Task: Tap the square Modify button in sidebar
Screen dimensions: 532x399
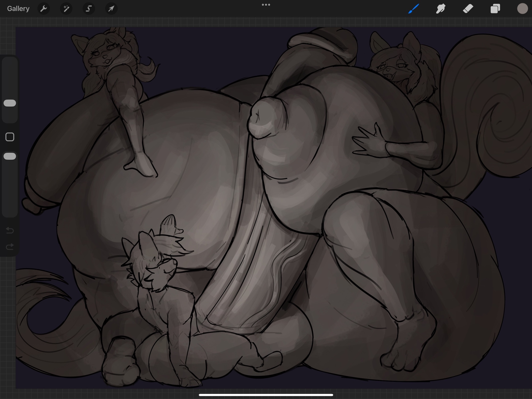Action: pos(10,137)
